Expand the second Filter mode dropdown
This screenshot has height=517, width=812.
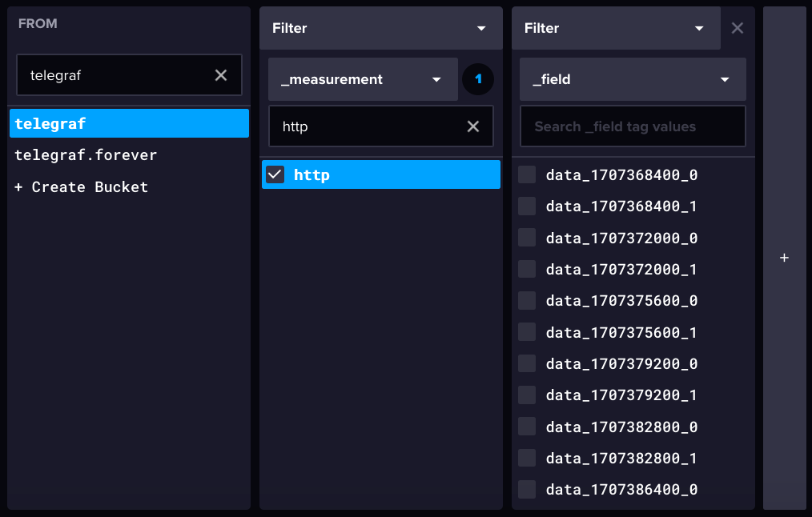(x=615, y=28)
